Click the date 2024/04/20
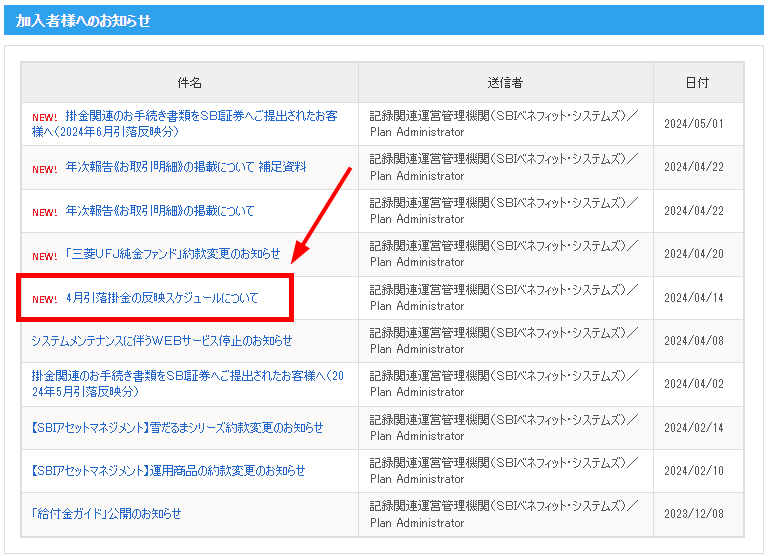The image size is (770, 556). (694, 254)
